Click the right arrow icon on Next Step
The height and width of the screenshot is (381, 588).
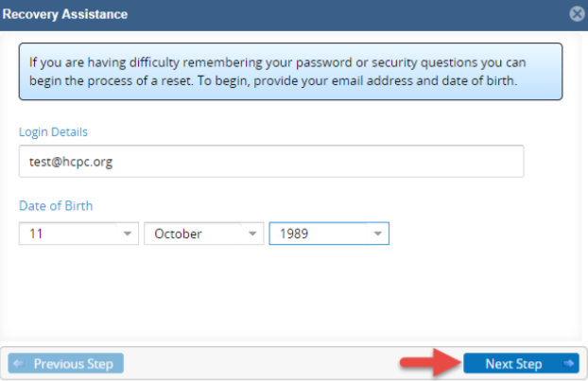pyautogui.click(x=568, y=363)
